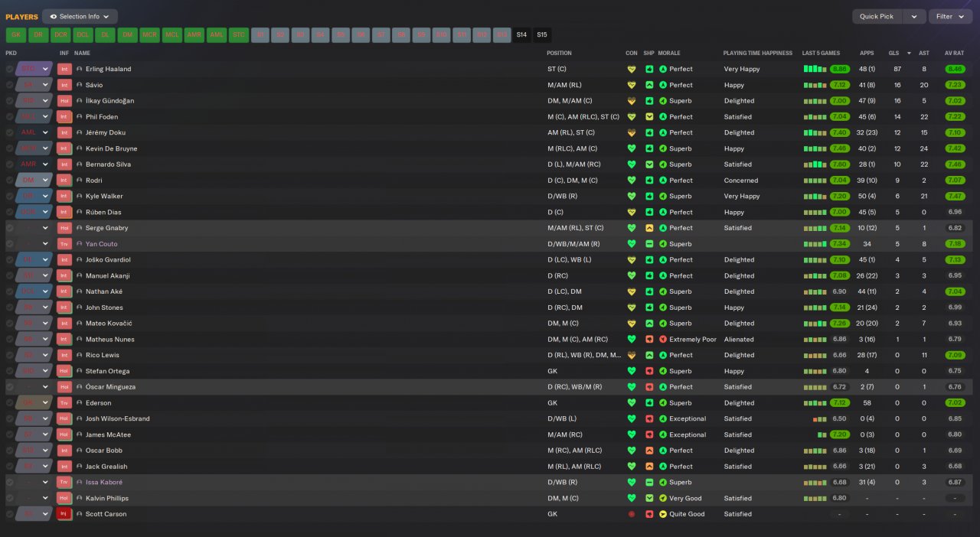Open Rodri's DM position dropdown

[34, 181]
